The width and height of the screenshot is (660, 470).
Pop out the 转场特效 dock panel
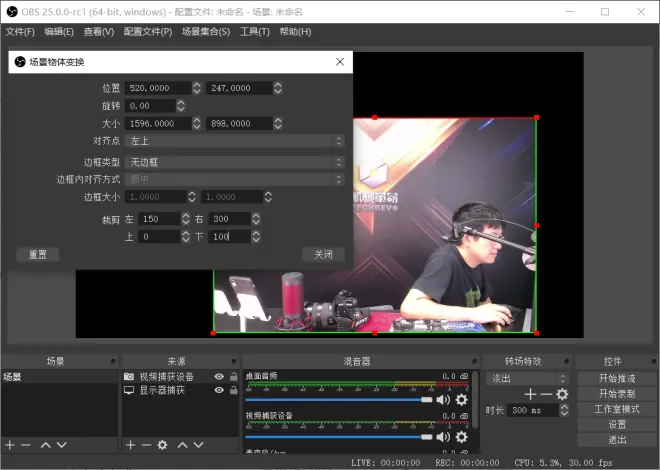(566, 361)
